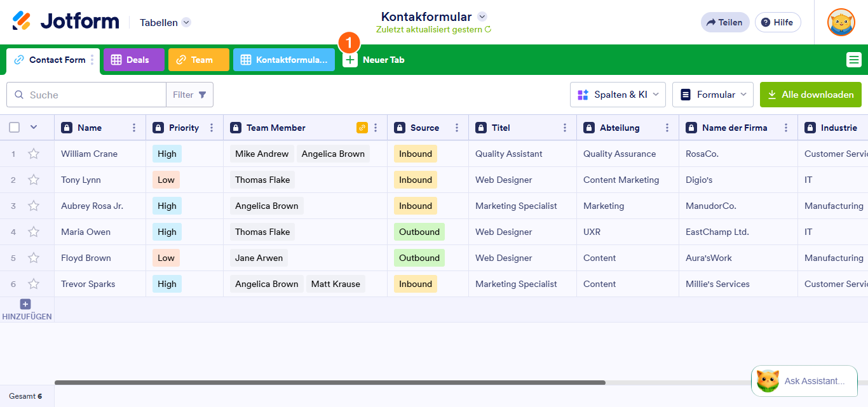Star the William Crane row
The width and height of the screenshot is (868, 407).
34,154
